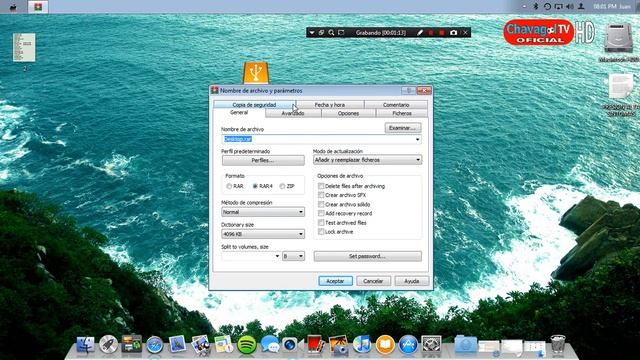Open the App Store dock icon
Screen dimensions: 640x360
tap(408, 345)
